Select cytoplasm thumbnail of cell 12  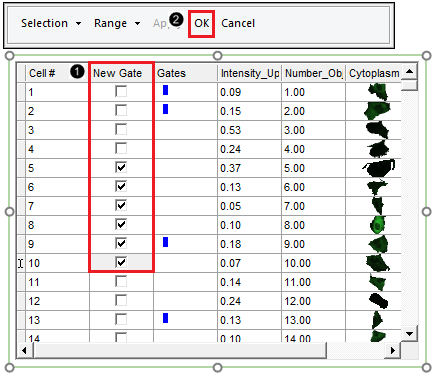[379, 301]
